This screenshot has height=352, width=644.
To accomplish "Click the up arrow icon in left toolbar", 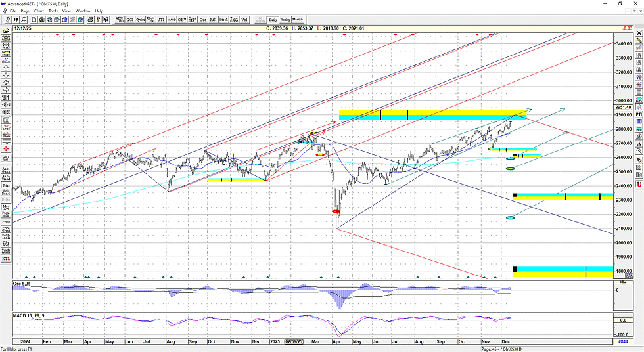I will tap(6, 68).
